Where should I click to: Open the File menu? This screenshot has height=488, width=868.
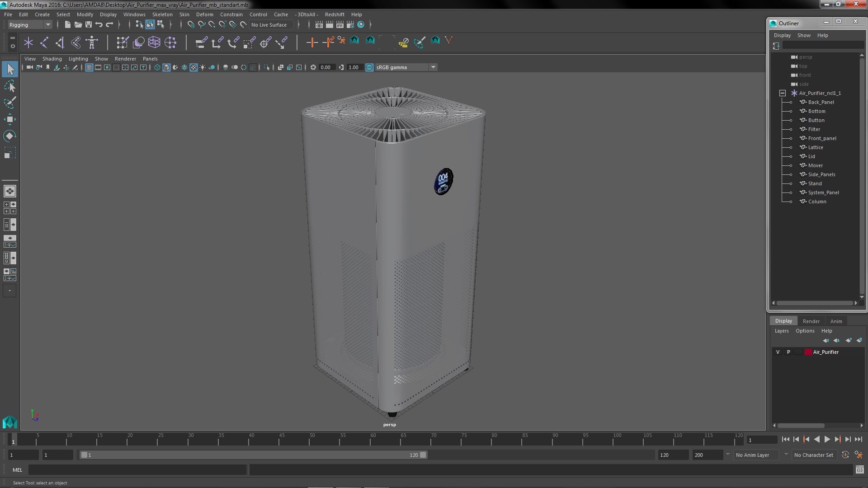(x=8, y=14)
